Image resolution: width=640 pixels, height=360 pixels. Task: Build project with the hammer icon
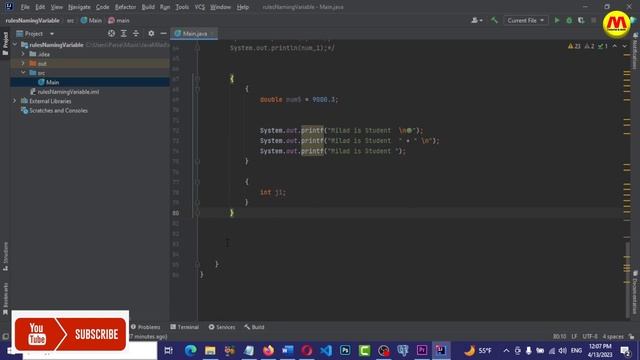494,20
